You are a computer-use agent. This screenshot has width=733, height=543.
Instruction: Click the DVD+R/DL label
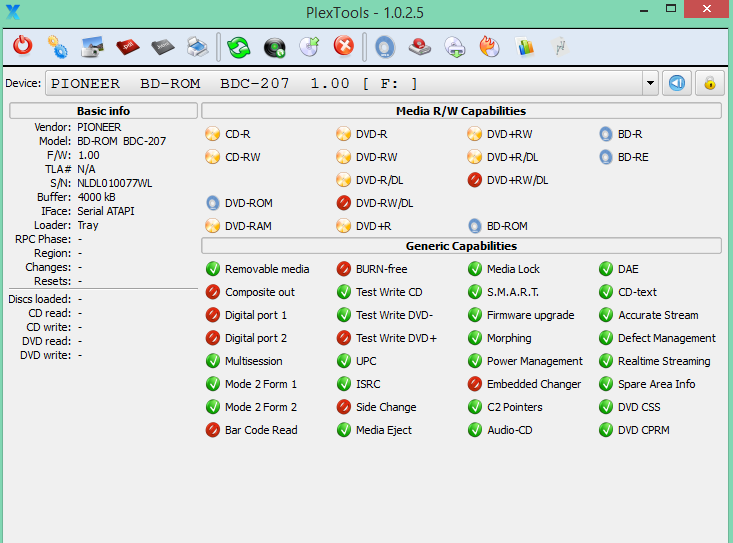(512, 157)
